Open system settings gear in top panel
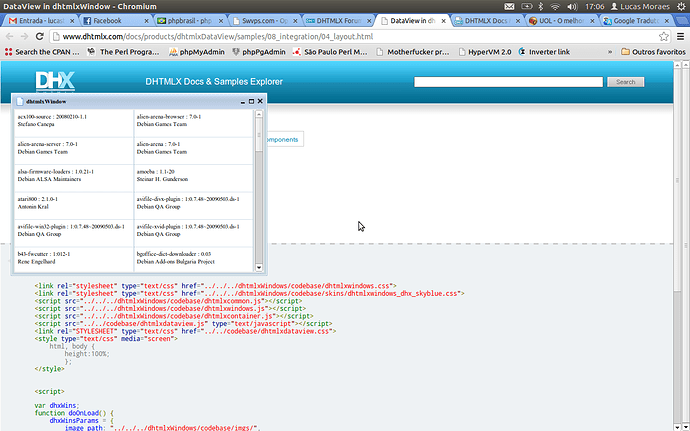Image resolution: width=690 pixels, height=431 pixels. click(x=682, y=7)
